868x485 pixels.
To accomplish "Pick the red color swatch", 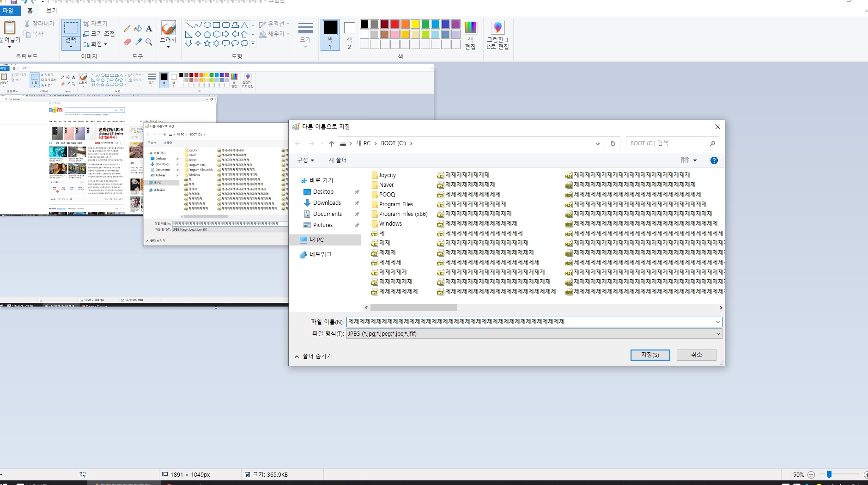I will coord(395,24).
